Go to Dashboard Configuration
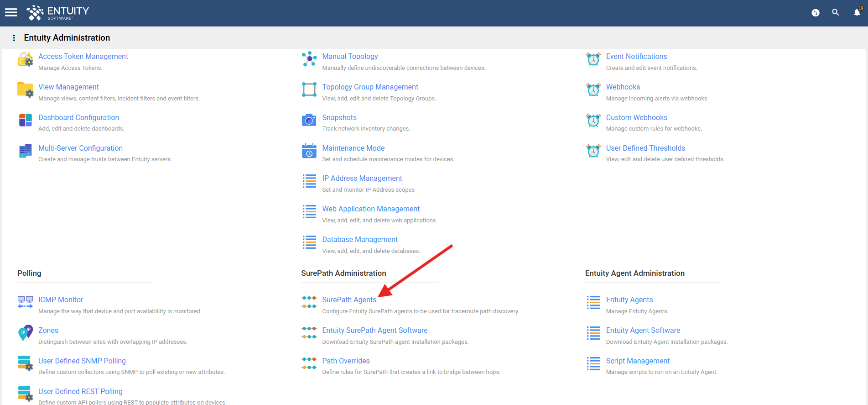 click(78, 117)
